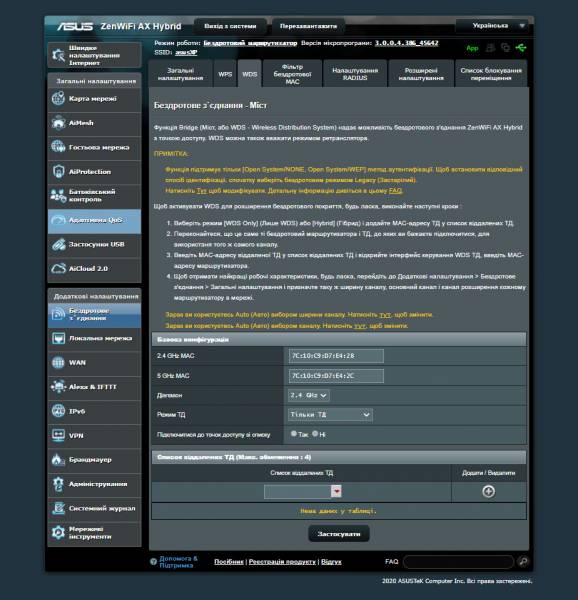Open the Firewall (Брандмауер) flame icon

tap(59, 460)
